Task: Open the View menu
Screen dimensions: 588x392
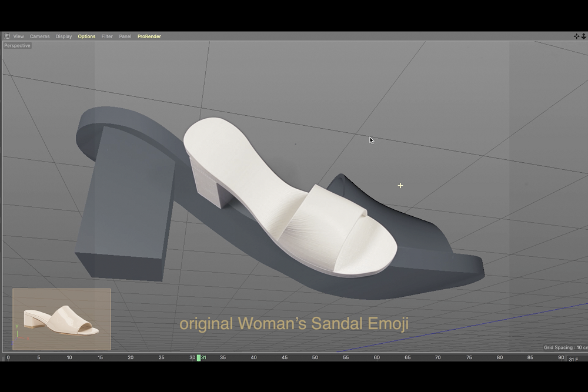Action: tap(19, 36)
